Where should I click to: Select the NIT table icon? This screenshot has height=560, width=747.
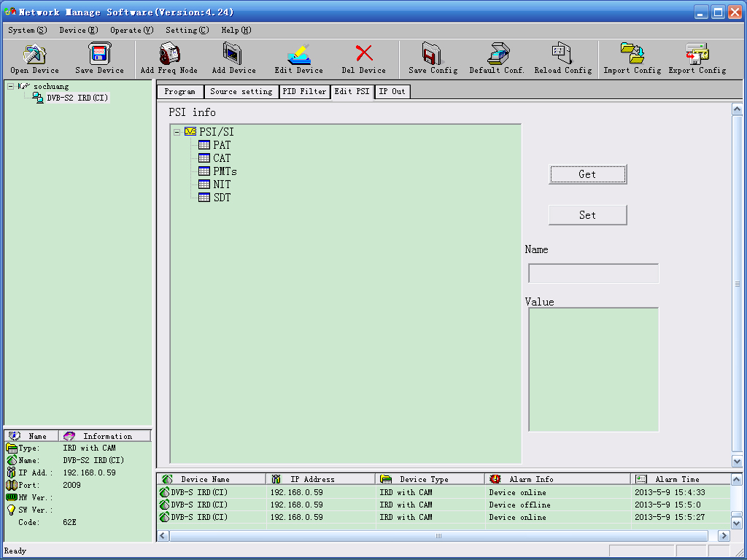(x=204, y=184)
